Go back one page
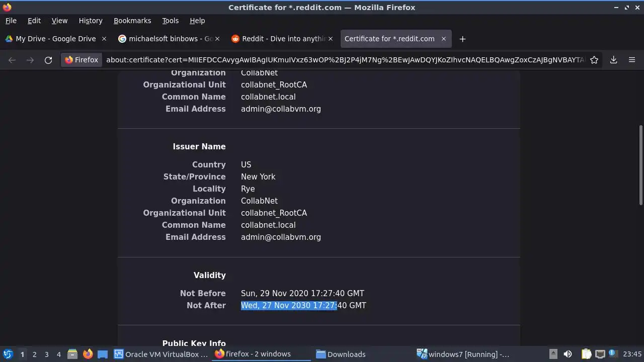The image size is (644, 362). point(12,60)
